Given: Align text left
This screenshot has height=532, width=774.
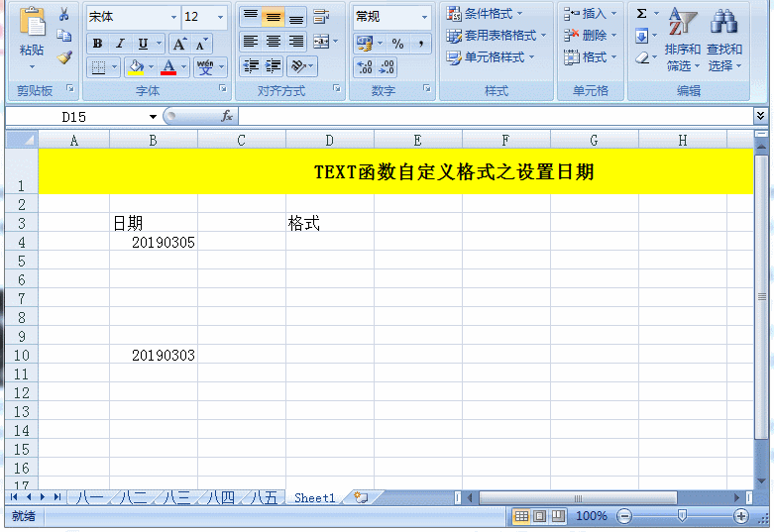Looking at the screenshot, I should [x=251, y=42].
